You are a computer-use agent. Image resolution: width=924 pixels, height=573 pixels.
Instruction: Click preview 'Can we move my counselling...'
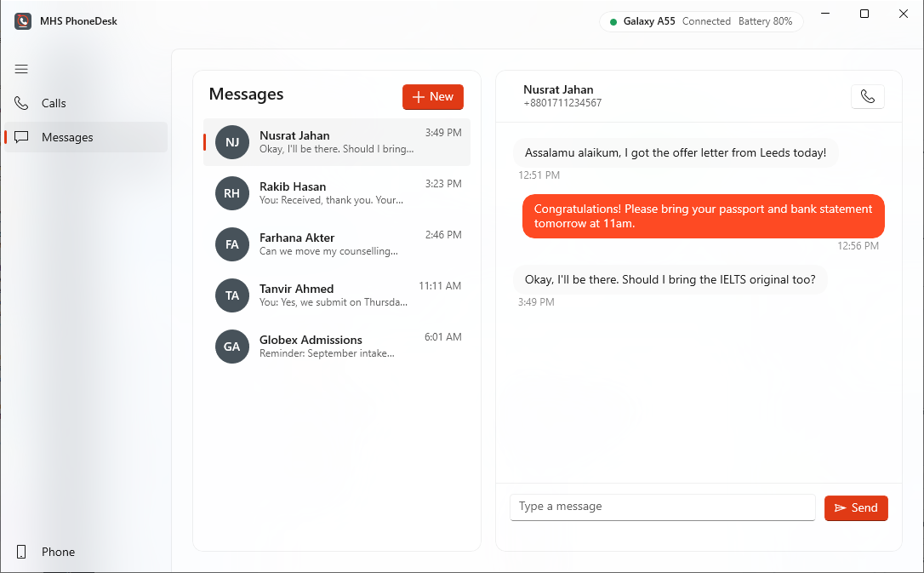coord(328,251)
